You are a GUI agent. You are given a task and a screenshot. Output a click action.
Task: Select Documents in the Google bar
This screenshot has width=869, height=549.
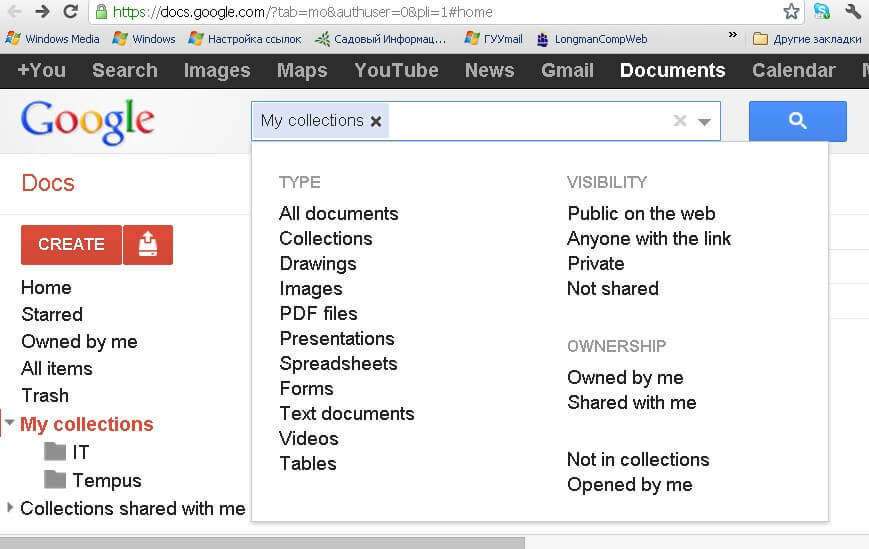coord(672,70)
